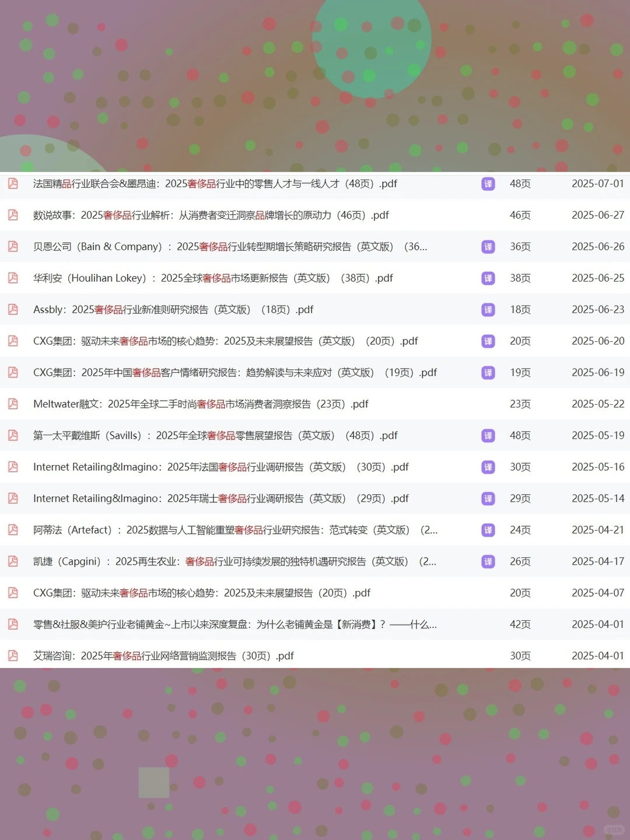Click translate badge on Savills row

coord(488,436)
